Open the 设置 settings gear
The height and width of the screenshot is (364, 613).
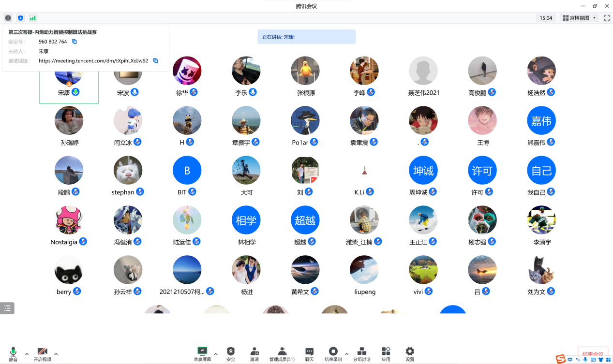click(x=410, y=354)
